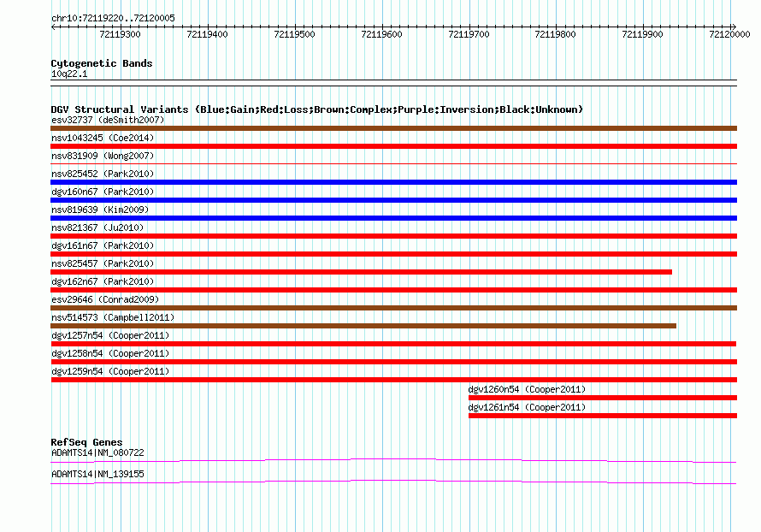Click the Cytogenetic Bands track title
This screenshot has height=532, width=761.
click(x=102, y=63)
